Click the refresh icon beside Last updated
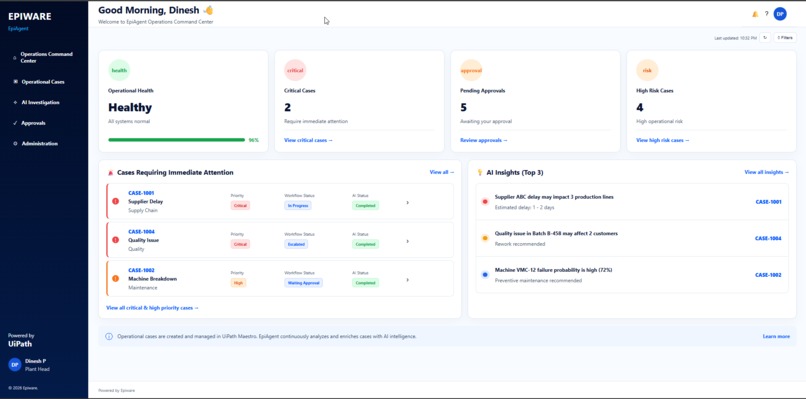The width and height of the screenshot is (806, 399). click(765, 38)
